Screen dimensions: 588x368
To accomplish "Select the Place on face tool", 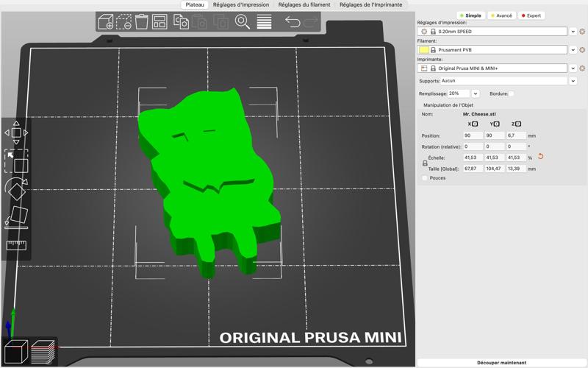I will (16, 217).
